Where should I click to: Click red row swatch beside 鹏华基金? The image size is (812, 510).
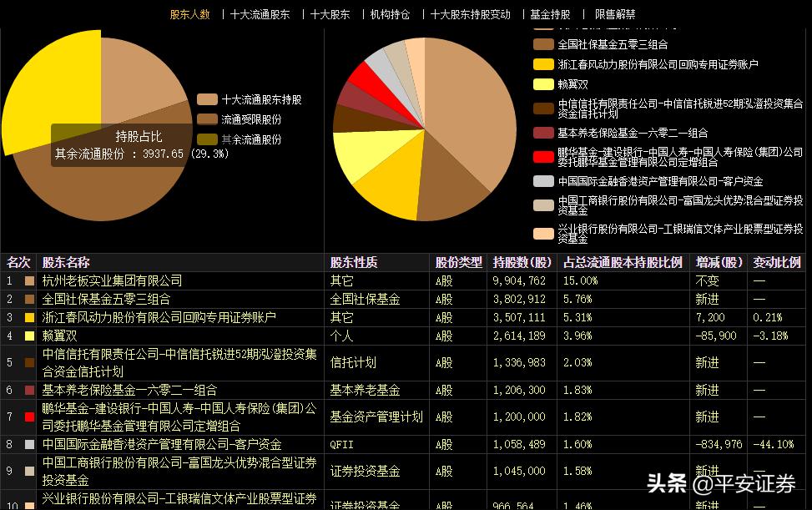click(29, 417)
